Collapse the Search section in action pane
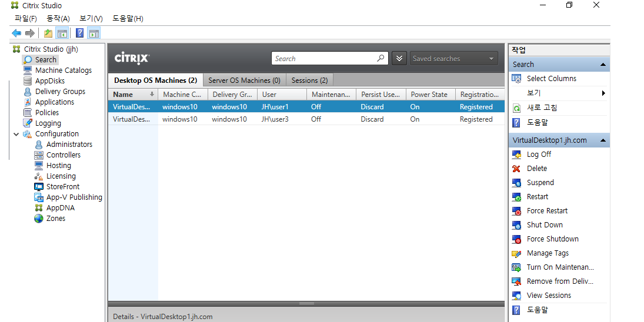The width and height of the screenshot is (644, 322). (603, 65)
